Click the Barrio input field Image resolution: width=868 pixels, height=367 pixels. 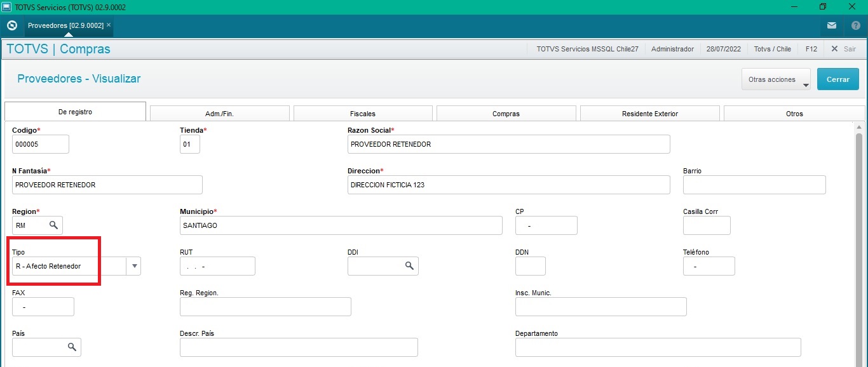754,185
